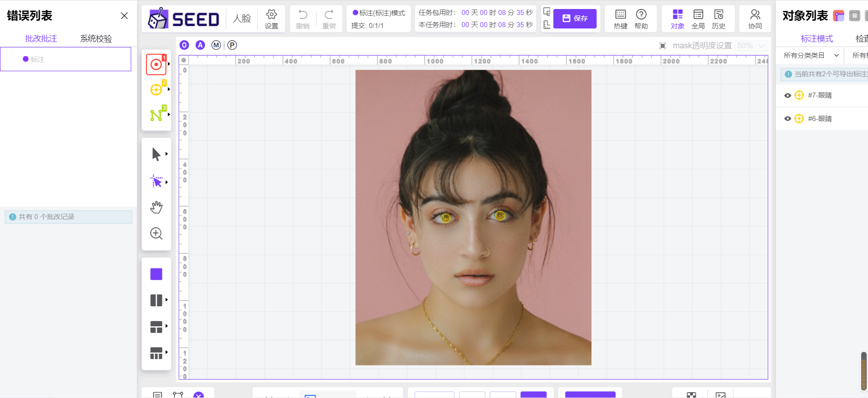Viewport: 868px width, 398px height.
Task: Click the 重做 redo button
Action: (x=329, y=19)
